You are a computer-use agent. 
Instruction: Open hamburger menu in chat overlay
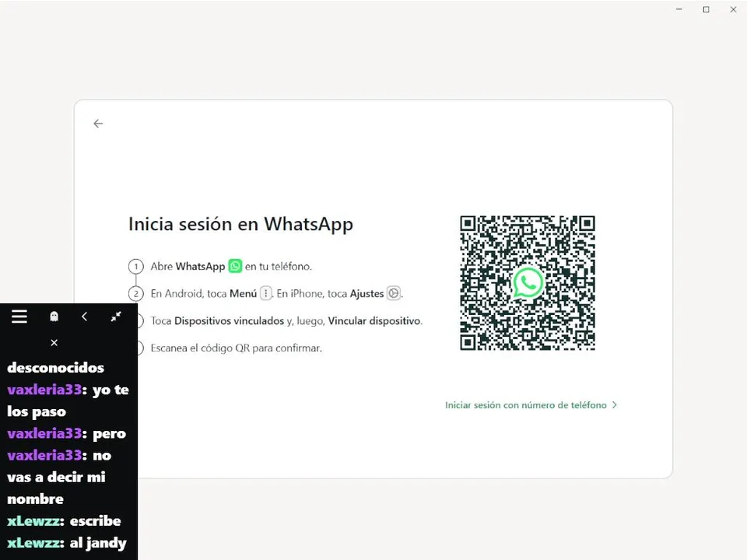(x=19, y=317)
